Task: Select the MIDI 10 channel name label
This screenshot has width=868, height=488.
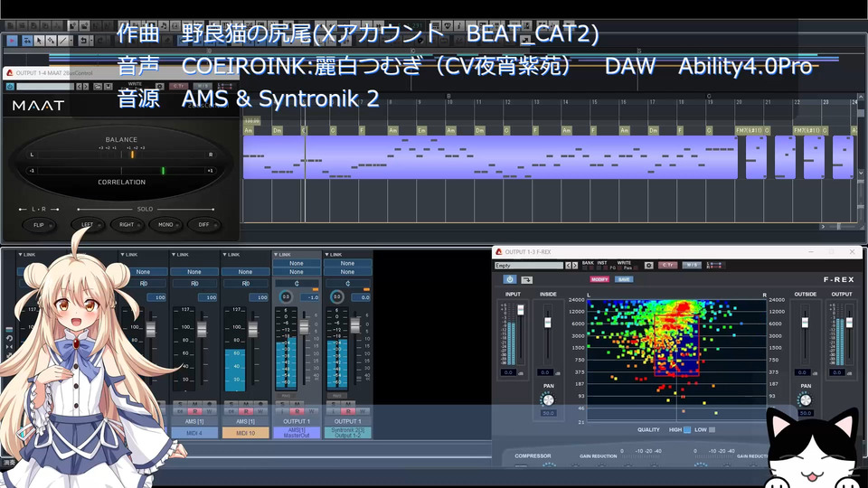Action: pos(245,433)
